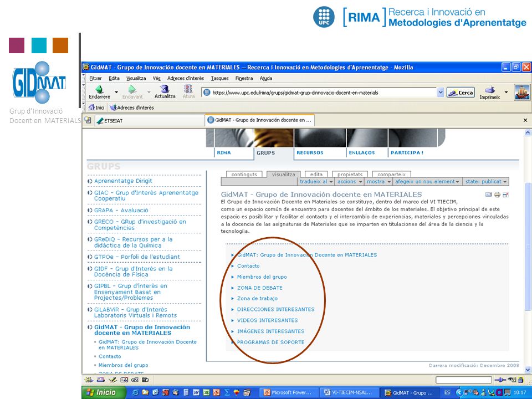Click the Imprimeix printer icon

[490, 90]
